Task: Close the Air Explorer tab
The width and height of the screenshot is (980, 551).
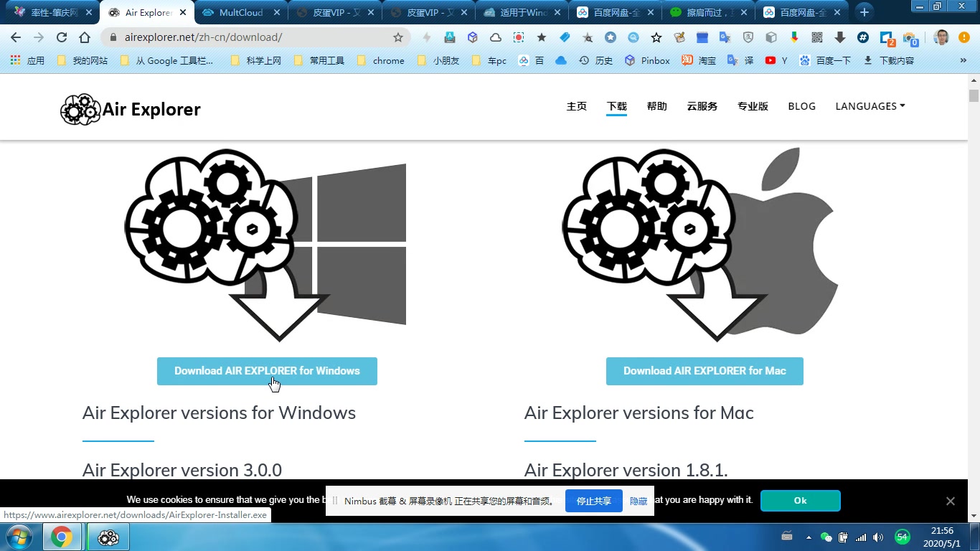Action: click(x=182, y=13)
